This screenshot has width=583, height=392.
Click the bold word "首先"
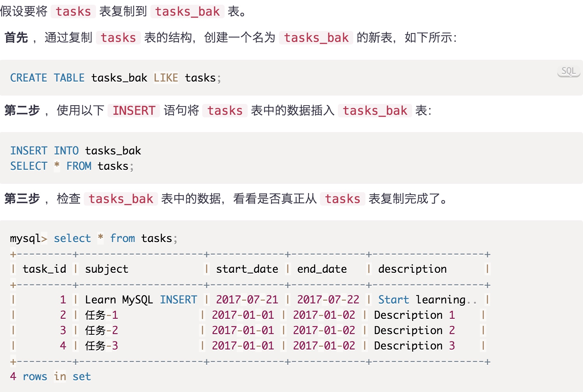click(x=16, y=38)
